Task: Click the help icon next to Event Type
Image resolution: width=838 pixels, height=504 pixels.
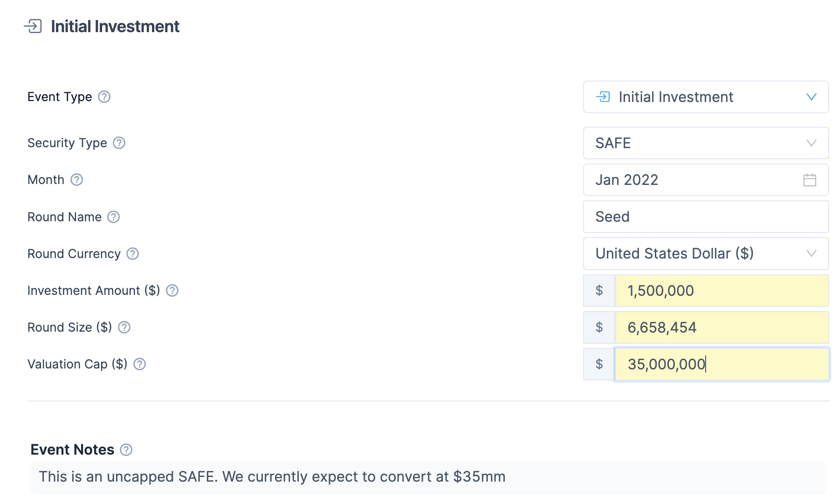Action: coord(104,97)
